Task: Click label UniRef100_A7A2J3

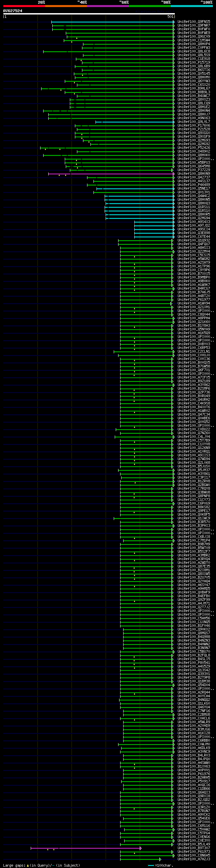Action: [x=194, y=859]
